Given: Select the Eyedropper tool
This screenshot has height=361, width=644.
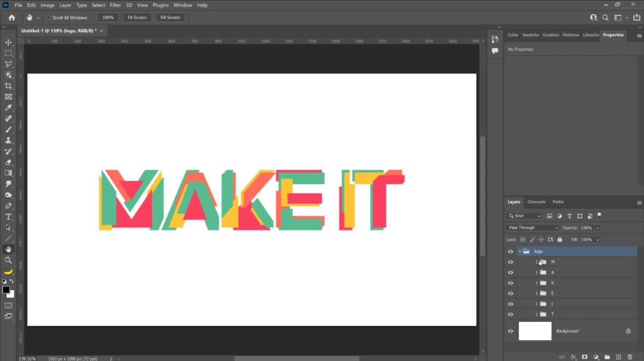Looking at the screenshot, I should (8, 108).
